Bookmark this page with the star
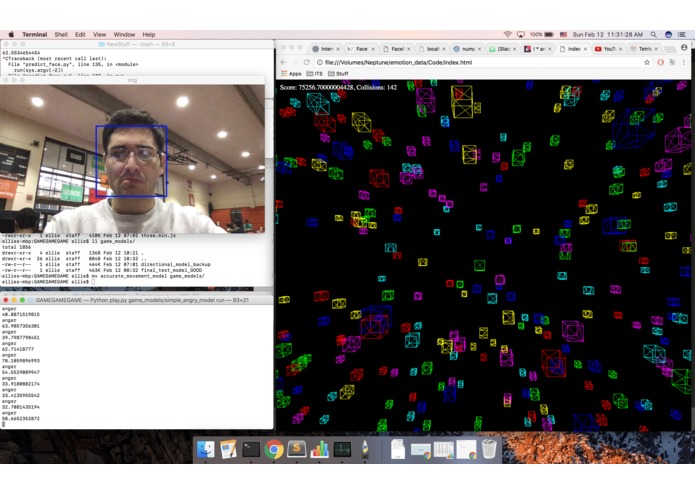Image resolution: width=695 pixels, height=494 pixels. tap(647, 62)
